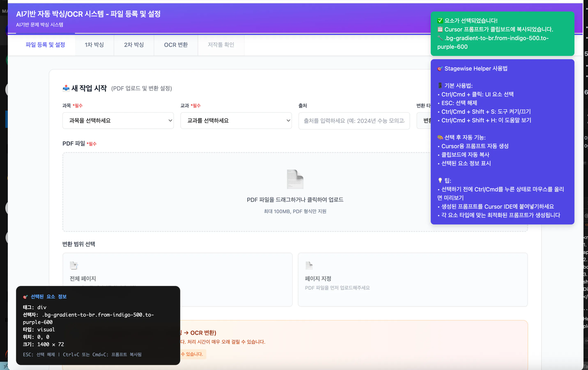This screenshot has width=588, height=370.
Task: Click the palette icon next to 선택 후 자동 기능
Action: pyautogui.click(x=440, y=138)
